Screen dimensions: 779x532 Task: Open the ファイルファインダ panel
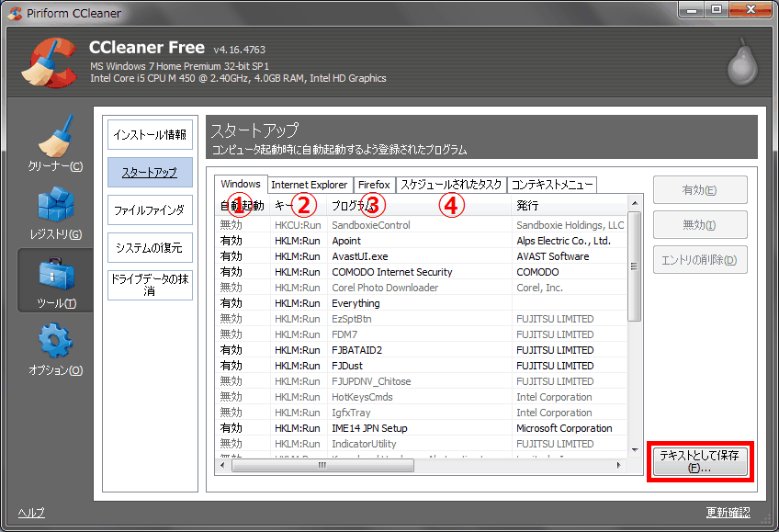(150, 210)
